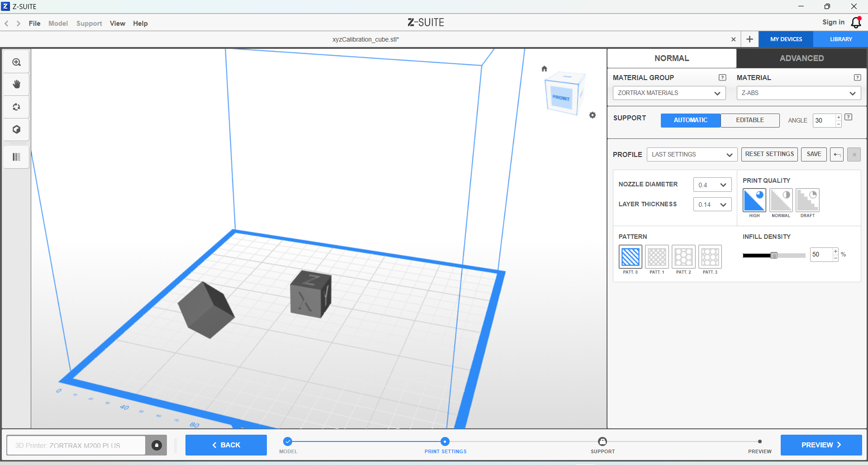
Task: Choose infill pattern PATT. 3
Action: point(710,257)
